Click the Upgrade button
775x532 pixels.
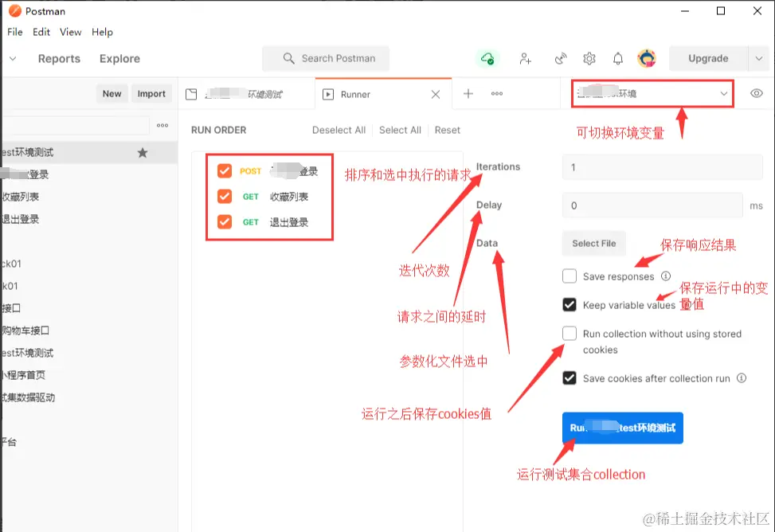(708, 58)
